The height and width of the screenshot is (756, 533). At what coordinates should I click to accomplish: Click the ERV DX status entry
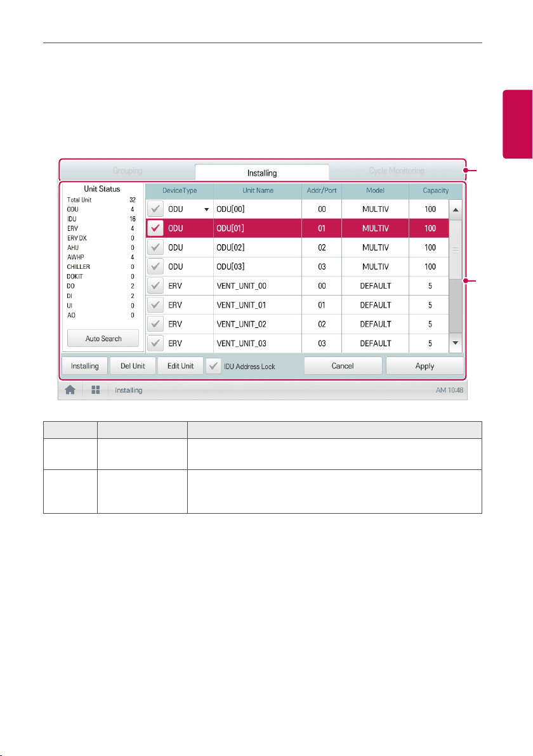tap(102, 238)
